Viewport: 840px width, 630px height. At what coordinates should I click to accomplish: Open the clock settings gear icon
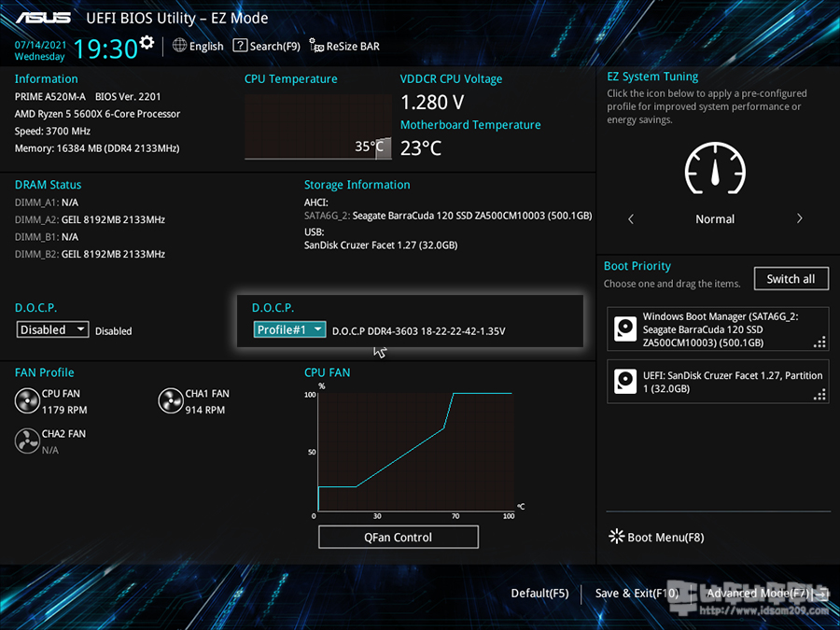pos(147,42)
